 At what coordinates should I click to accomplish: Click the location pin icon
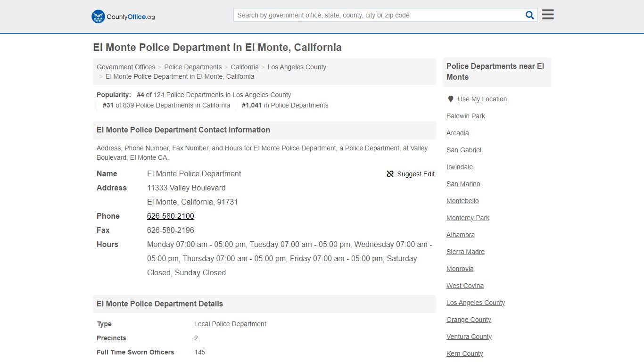[450, 99]
